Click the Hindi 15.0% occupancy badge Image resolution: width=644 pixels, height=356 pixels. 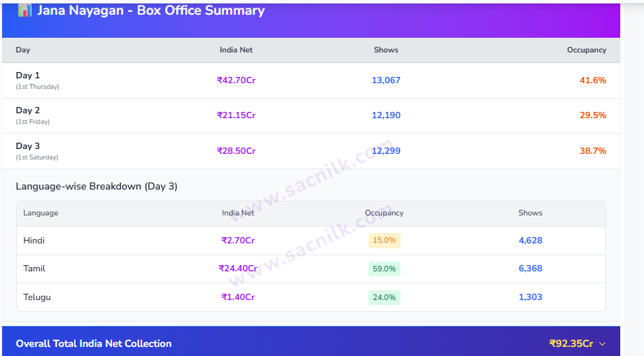pos(385,240)
